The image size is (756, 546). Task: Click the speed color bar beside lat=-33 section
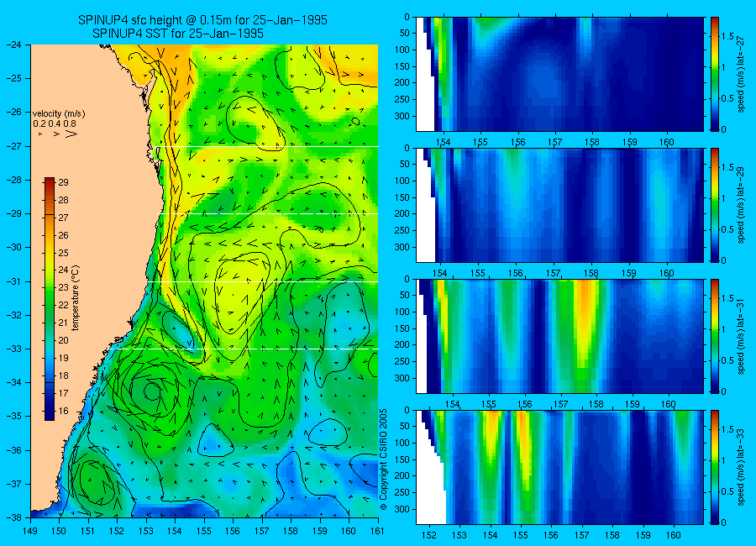(x=715, y=467)
